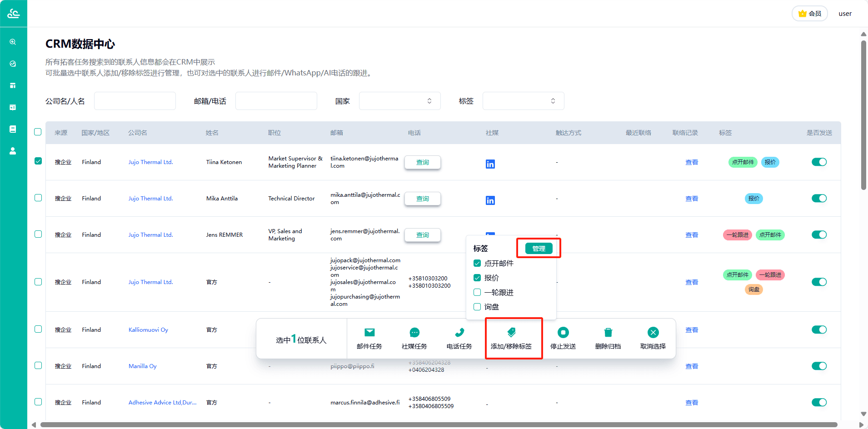
Task: Click the horizontal scrollbar at bottom
Action: coord(439,425)
